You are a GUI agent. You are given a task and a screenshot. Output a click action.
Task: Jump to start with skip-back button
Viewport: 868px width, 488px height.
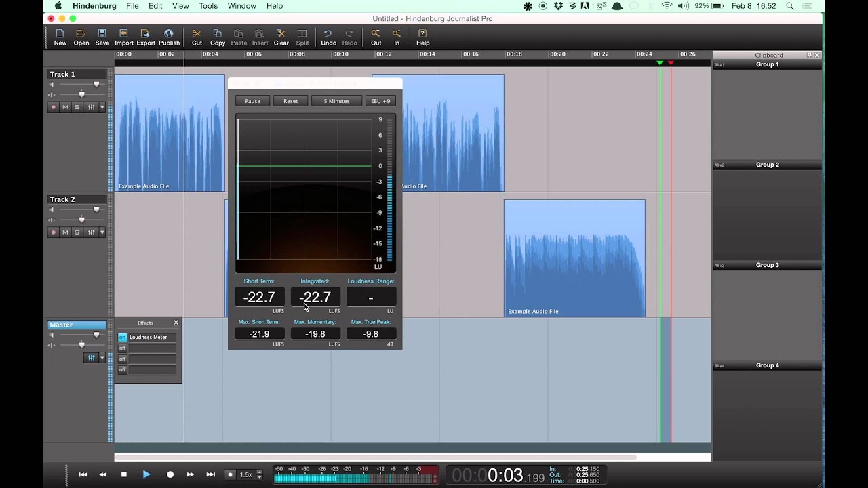[83, 474]
